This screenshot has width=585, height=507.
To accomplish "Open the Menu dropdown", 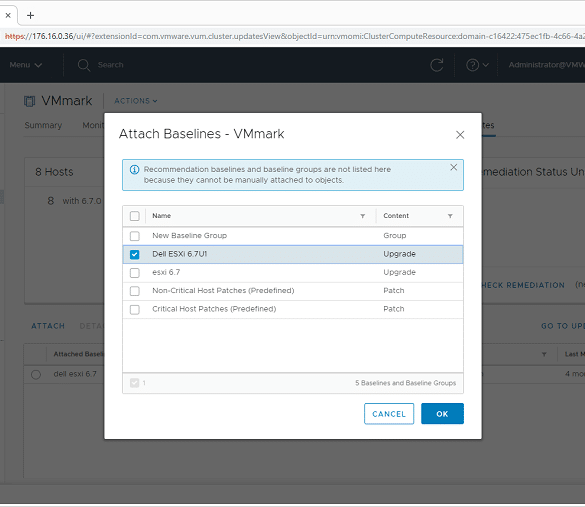I will coord(25,65).
